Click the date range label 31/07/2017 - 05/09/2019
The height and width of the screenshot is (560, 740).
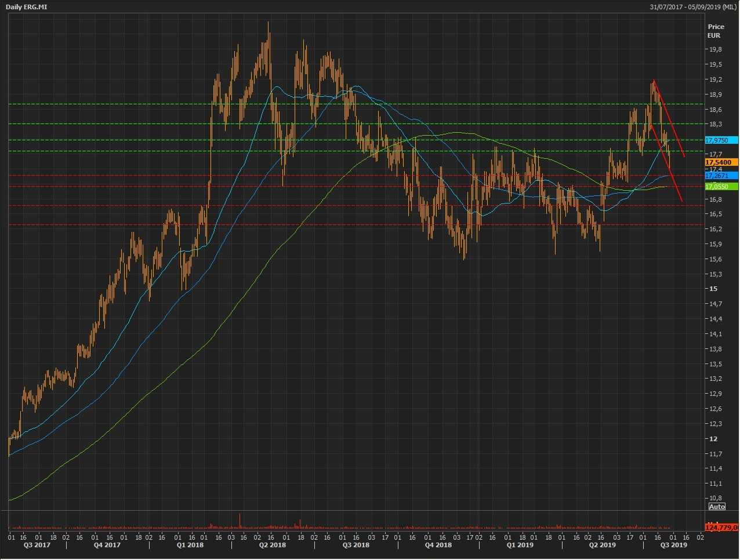click(x=694, y=6)
